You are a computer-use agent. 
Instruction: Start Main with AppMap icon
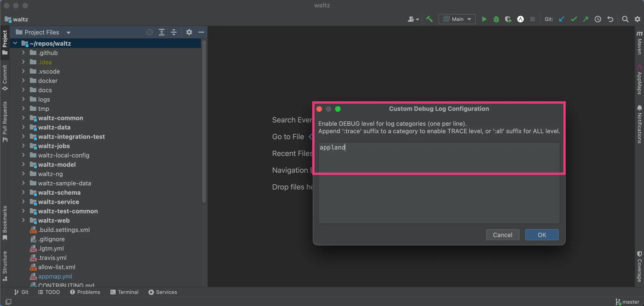(x=520, y=19)
